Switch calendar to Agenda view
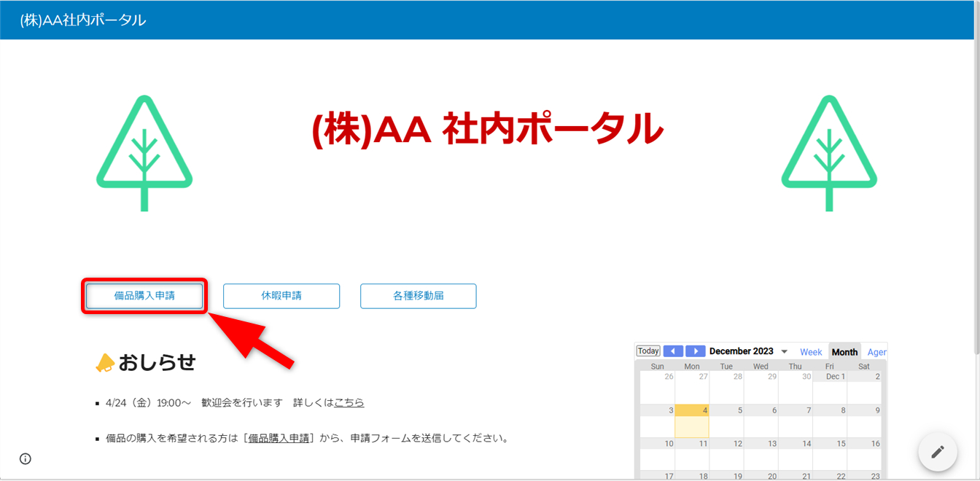The width and height of the screenshot is (980, 481). [x=876, y=352]
